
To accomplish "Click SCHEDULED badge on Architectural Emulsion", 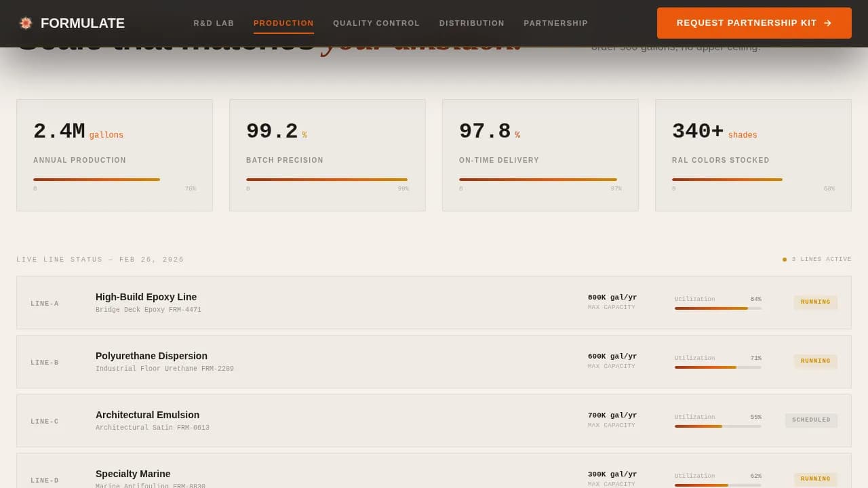I will (811, 420).
